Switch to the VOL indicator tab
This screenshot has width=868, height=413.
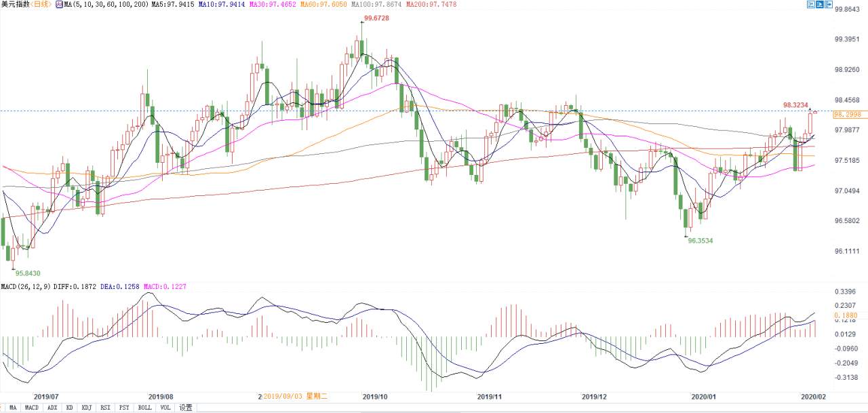tap(165, 408)
